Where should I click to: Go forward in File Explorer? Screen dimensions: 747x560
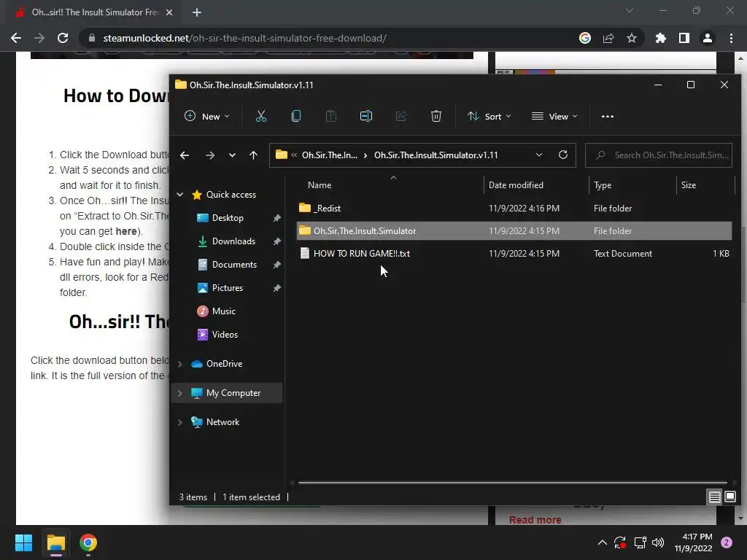pyautogui.click(x=209, y=155)
